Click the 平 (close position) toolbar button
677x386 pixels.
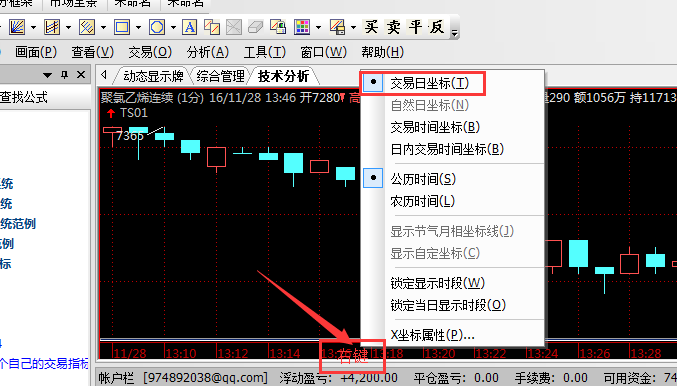(415, 27)
